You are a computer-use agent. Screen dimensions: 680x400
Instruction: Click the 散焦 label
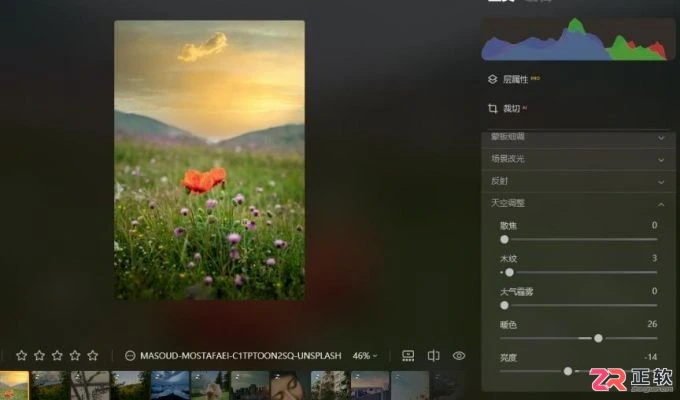(508, 226)
